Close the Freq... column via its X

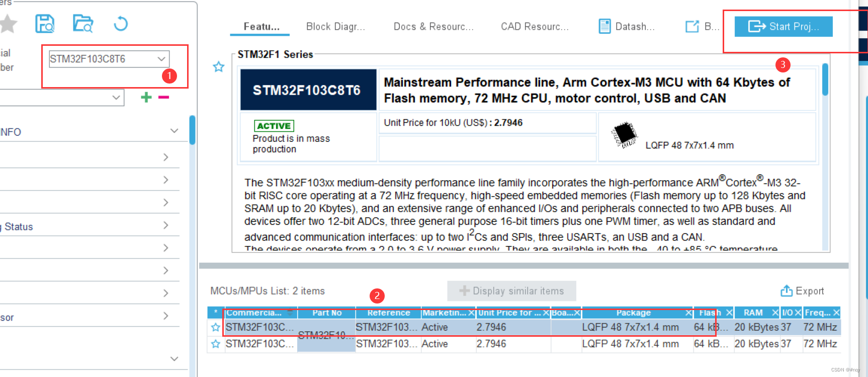click(x=836, y=313)
